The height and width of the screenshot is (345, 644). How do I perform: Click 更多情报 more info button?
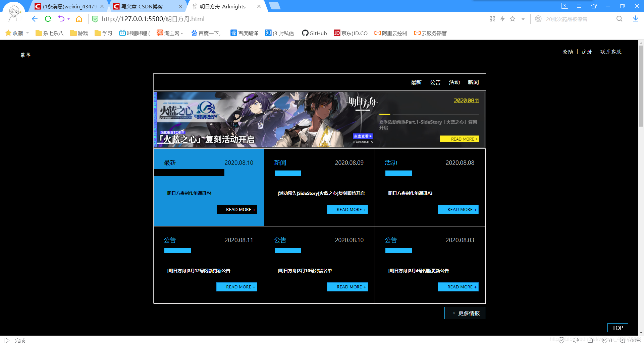(465, 313)
